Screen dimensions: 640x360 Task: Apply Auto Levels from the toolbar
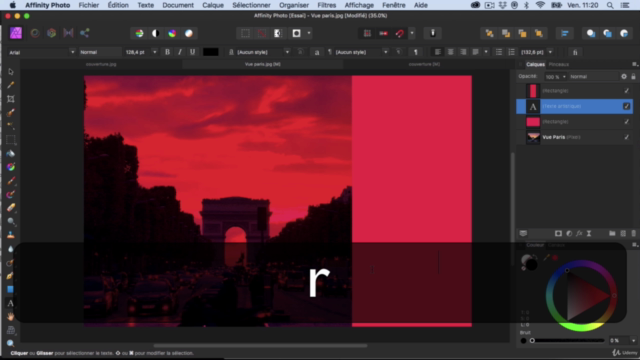(140, 33)
